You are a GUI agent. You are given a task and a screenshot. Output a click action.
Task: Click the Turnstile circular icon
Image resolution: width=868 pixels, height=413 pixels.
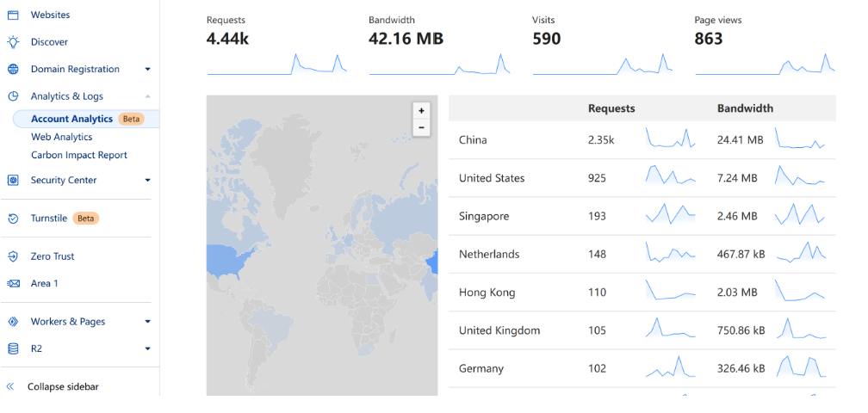(13, 219)
